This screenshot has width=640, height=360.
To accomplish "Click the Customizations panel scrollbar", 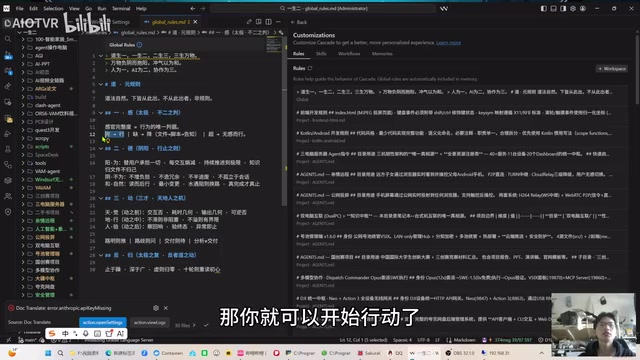I will [637, 69].
